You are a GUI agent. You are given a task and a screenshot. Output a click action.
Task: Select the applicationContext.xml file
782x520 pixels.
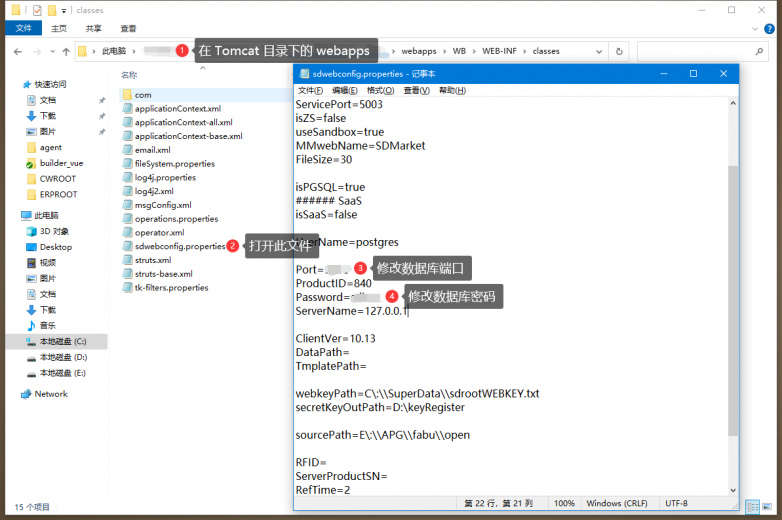[177, 108]
